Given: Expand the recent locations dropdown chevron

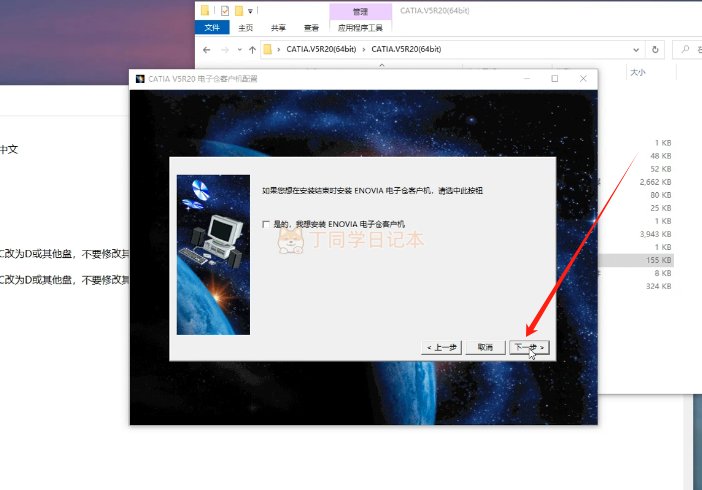Looking at the screenshot, I should click(238, 49).
